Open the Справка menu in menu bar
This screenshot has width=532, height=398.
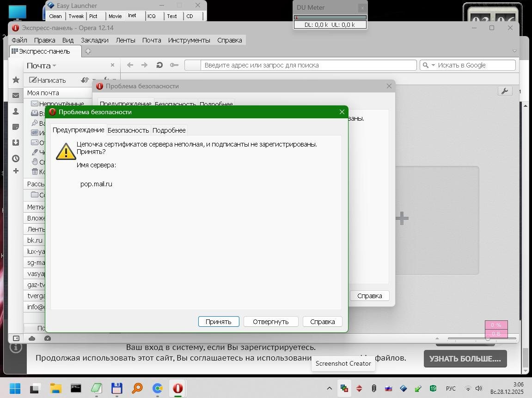point(230,40)
